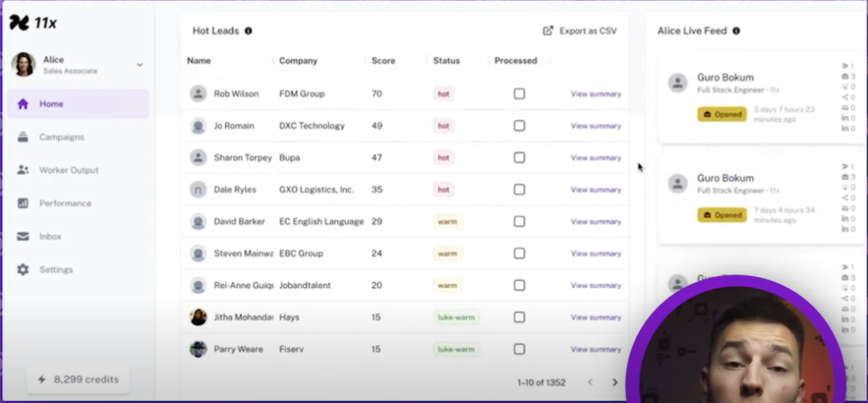Mark Jo Romain as processed
The image size is (868, 403).
519,125
